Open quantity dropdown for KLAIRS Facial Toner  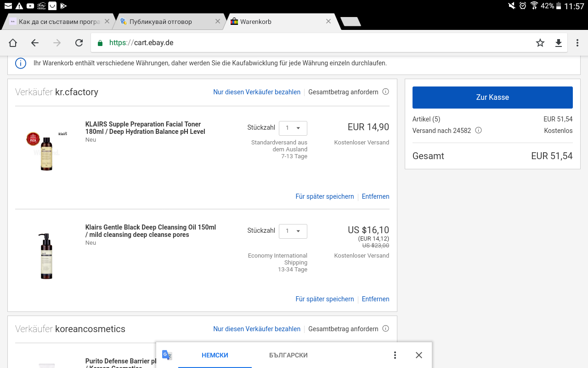pos(293,128)
